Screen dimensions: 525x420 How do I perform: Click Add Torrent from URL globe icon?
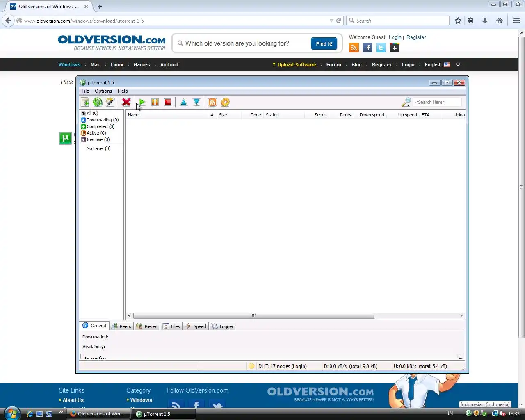98,102
